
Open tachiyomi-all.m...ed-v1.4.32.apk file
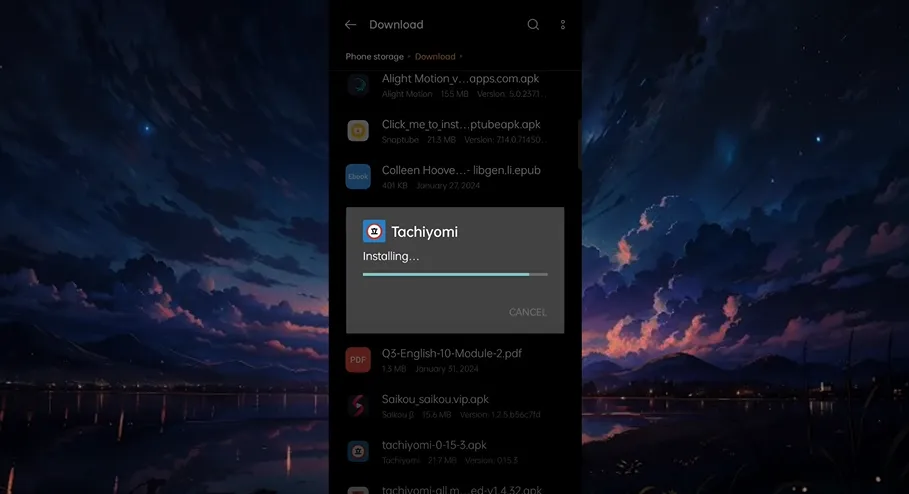(x=461, y=489)
